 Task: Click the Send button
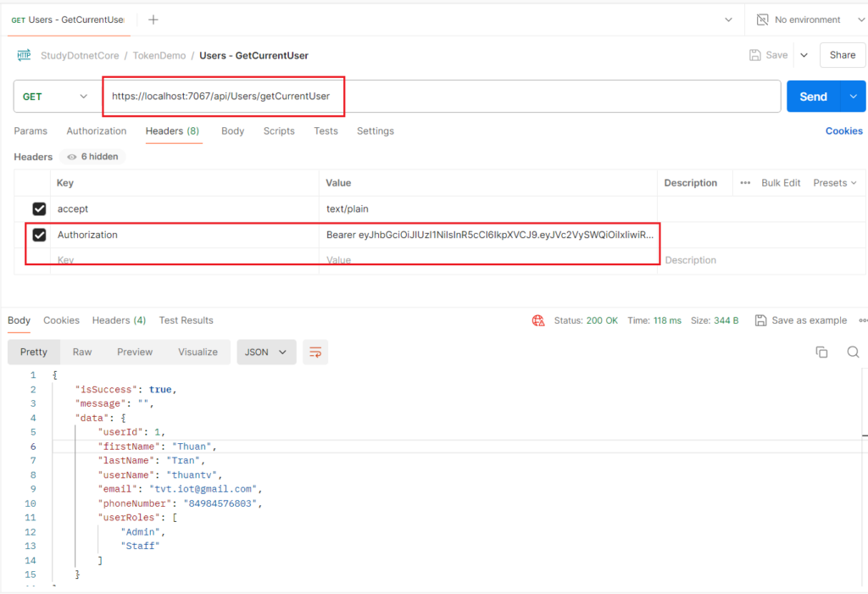click(x=813, y=97)
